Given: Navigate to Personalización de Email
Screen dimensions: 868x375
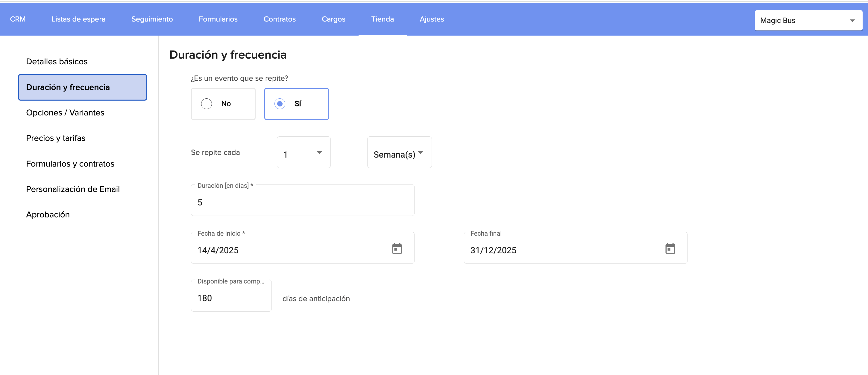Looking at the screenshot, I should coord(73,189).
